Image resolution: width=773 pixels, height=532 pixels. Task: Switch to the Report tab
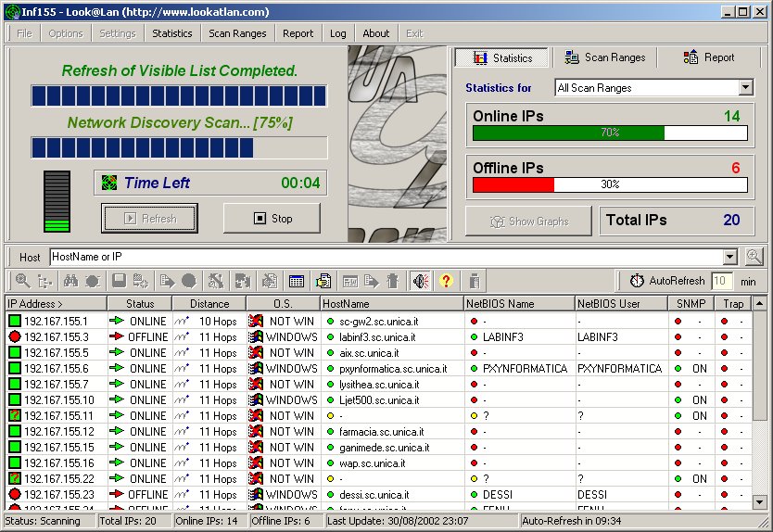(x=709, y=57)
